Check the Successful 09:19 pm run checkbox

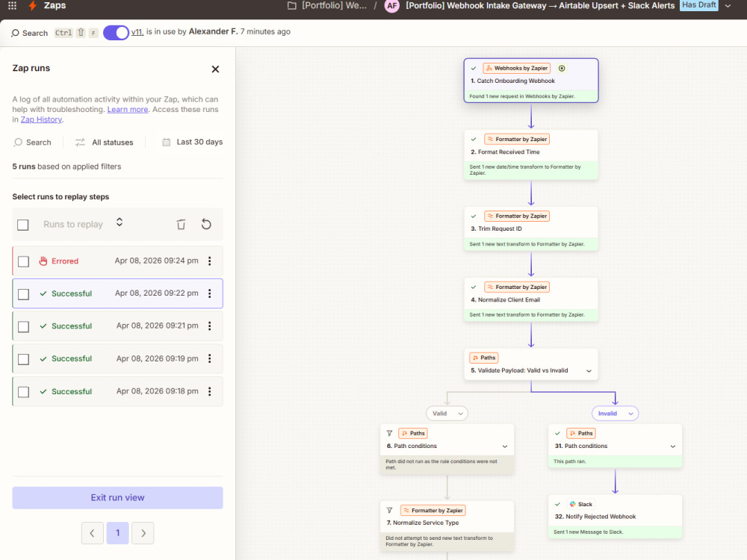tap(23, 359)
